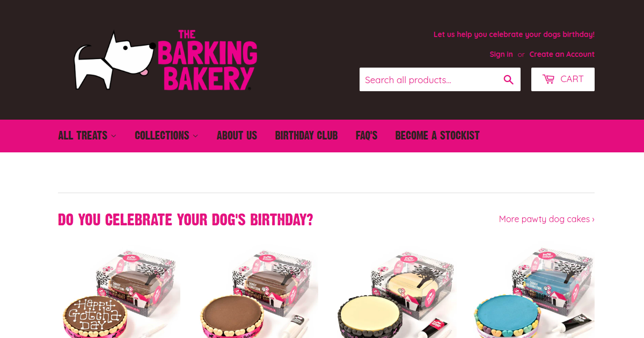The height and width of the screenshot is (338, 644).
Task: Open the cream vanilla cake thumbnail
Action: tap(395, 293)
